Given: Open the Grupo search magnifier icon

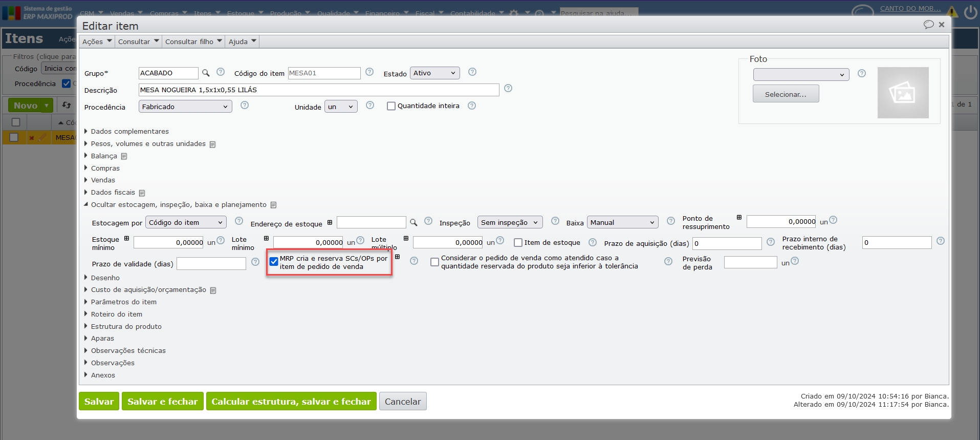Looking at the screenshot, I should 206,73.
